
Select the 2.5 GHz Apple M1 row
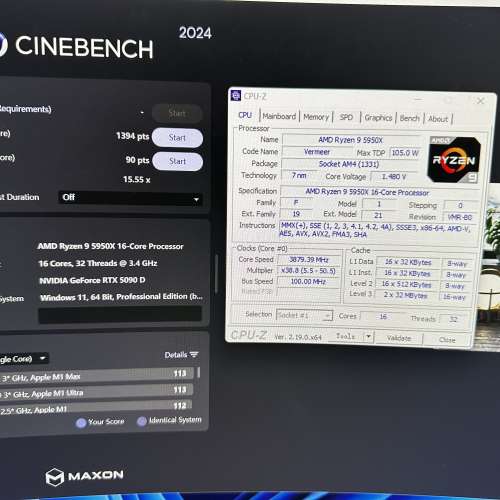click(x=96, y=407)
